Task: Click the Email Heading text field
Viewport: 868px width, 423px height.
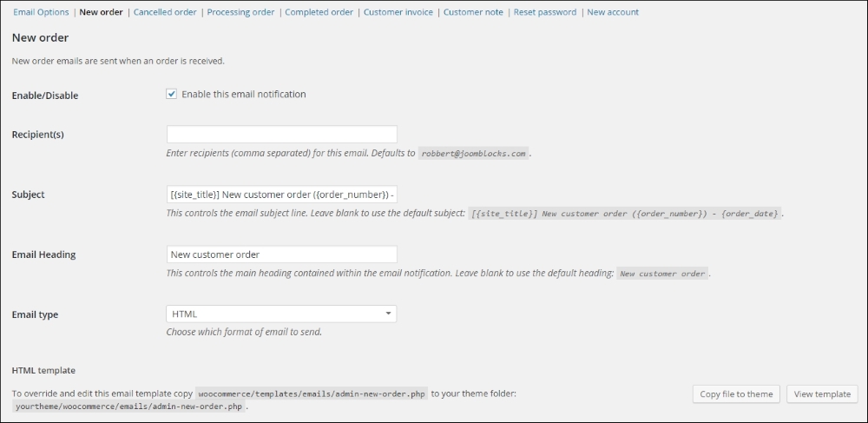Action: point(281,254)
